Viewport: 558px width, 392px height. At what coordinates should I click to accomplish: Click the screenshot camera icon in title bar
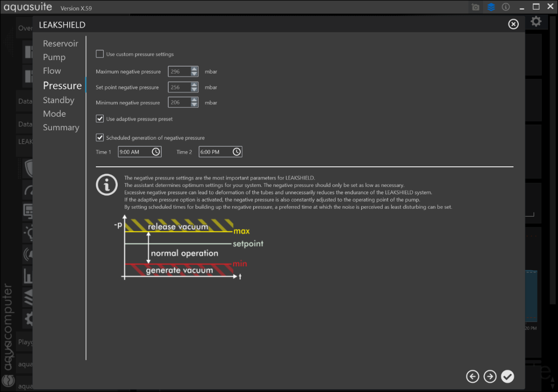click(x=476, y=7)
